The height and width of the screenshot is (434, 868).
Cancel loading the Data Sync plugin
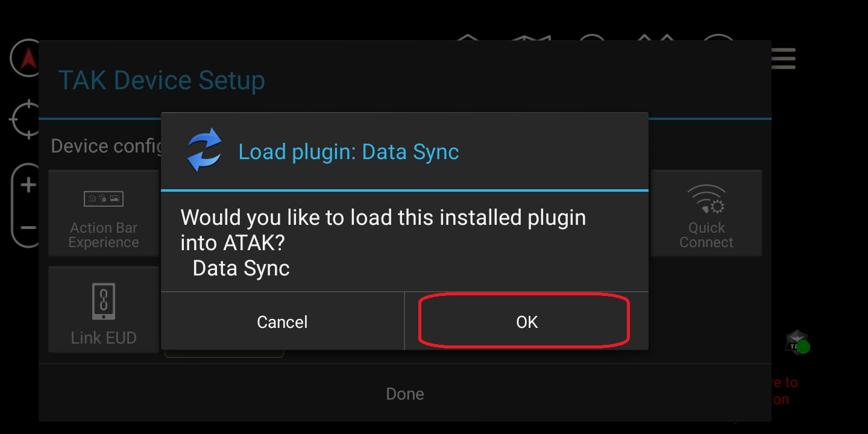pos(282,322)
